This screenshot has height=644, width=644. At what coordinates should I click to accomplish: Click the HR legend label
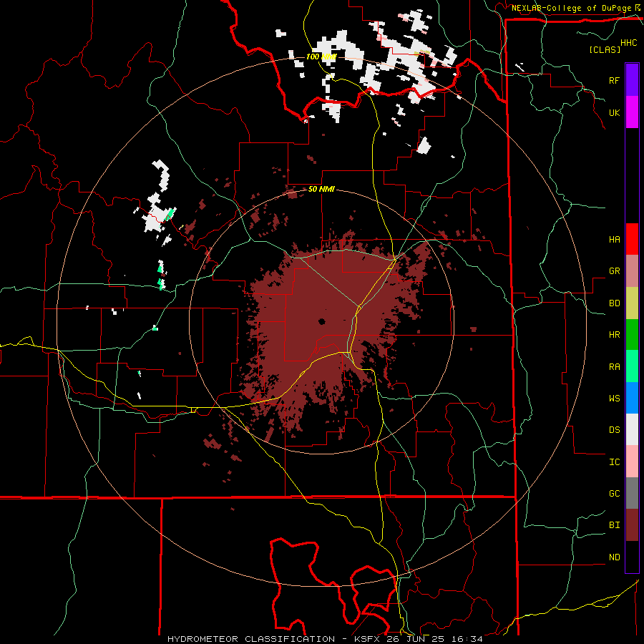(614, 335)
